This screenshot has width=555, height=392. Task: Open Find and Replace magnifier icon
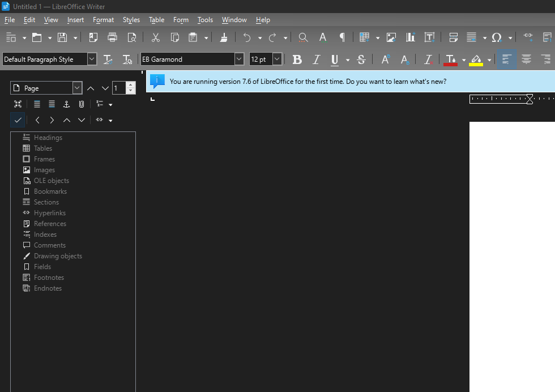point(303,37)
